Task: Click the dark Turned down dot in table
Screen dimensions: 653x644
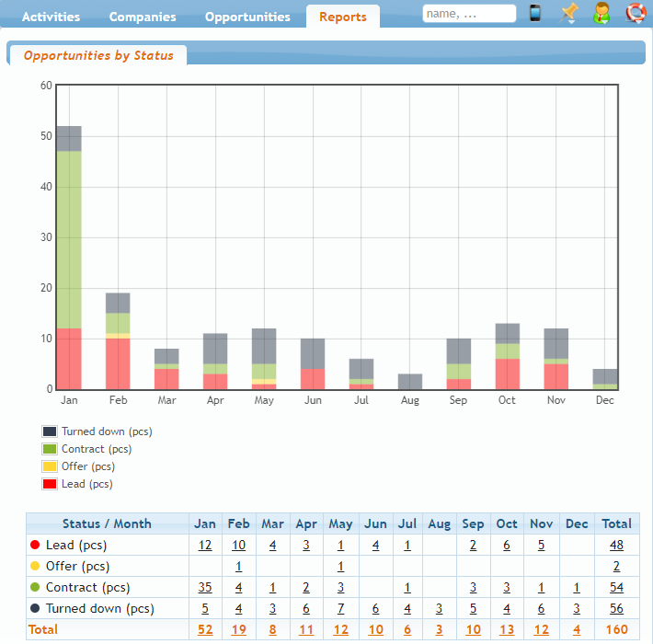Action: [35, 609]
